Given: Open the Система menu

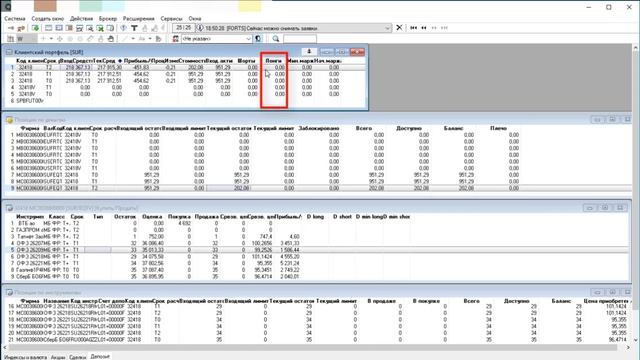Looking at the screenshot, I should 15,18.
